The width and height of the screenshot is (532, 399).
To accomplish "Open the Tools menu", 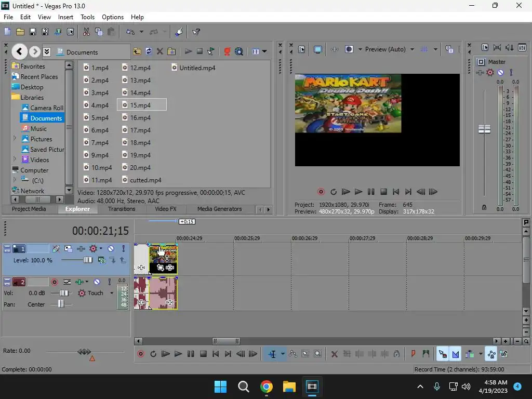I will (x=87, y=17).
